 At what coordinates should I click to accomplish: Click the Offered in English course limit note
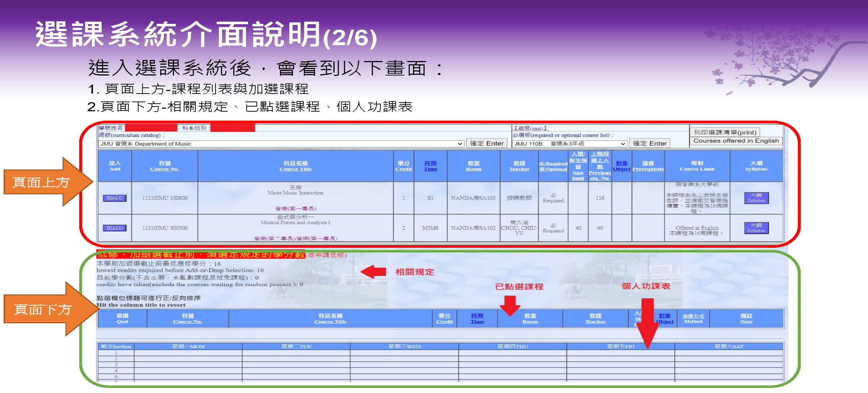[697, 228]
